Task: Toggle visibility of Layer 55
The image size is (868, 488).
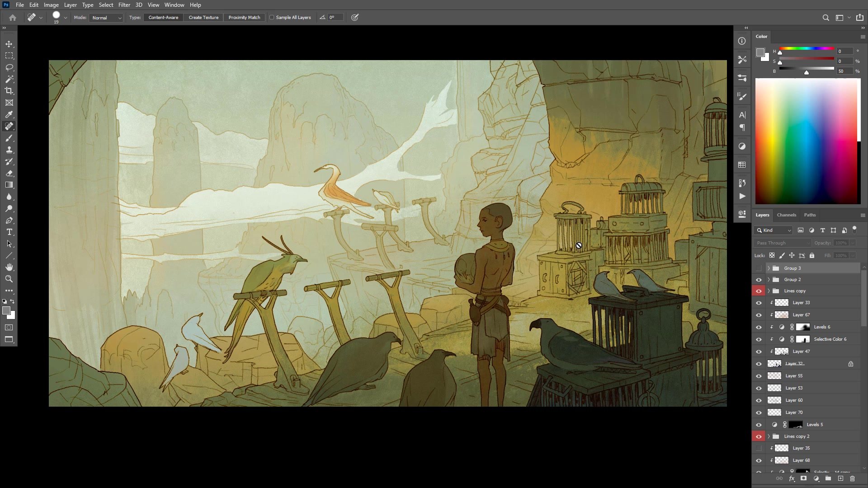Action: click(759, 375)
